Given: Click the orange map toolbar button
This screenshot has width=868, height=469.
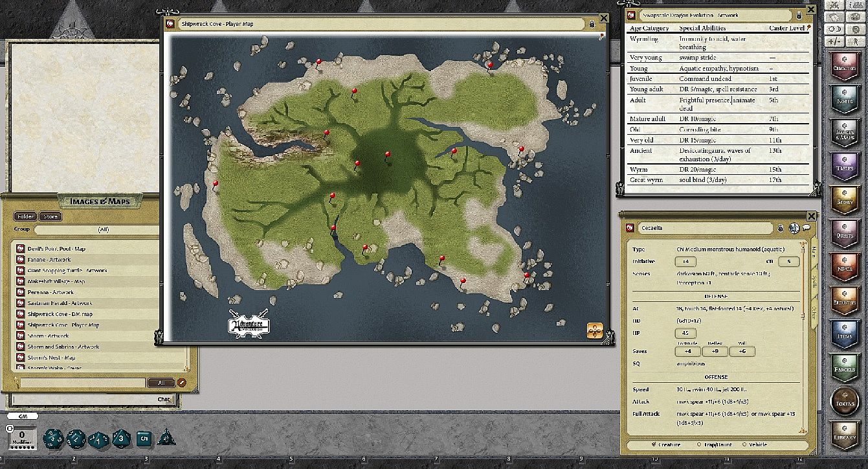Looking at the screenshot, I should (x=595, y=330).
